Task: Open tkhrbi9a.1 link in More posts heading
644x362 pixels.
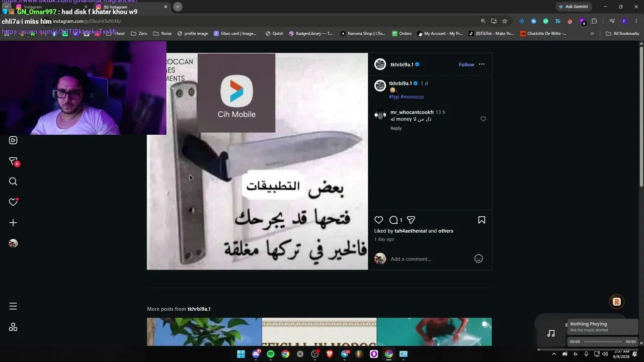Action: pos(199,309)
